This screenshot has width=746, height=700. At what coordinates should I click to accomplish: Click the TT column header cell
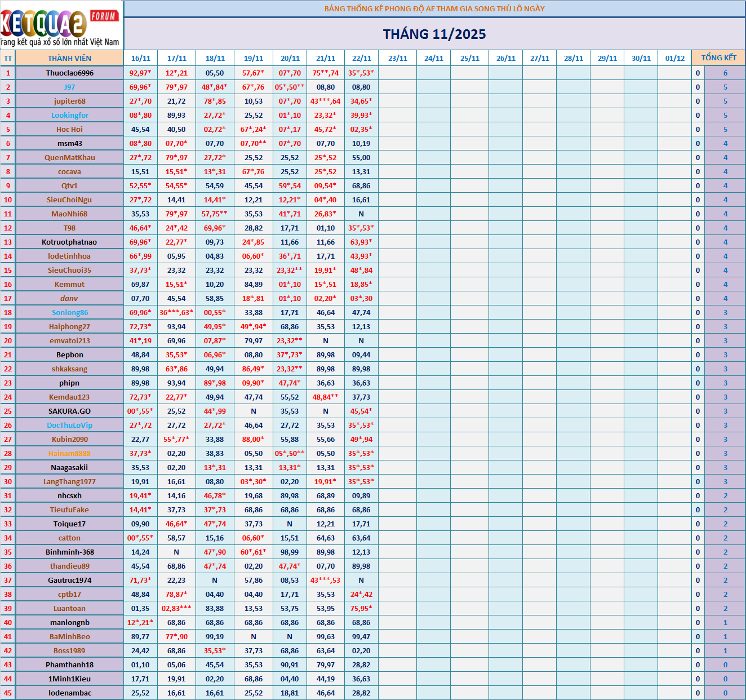coord(8,58)
